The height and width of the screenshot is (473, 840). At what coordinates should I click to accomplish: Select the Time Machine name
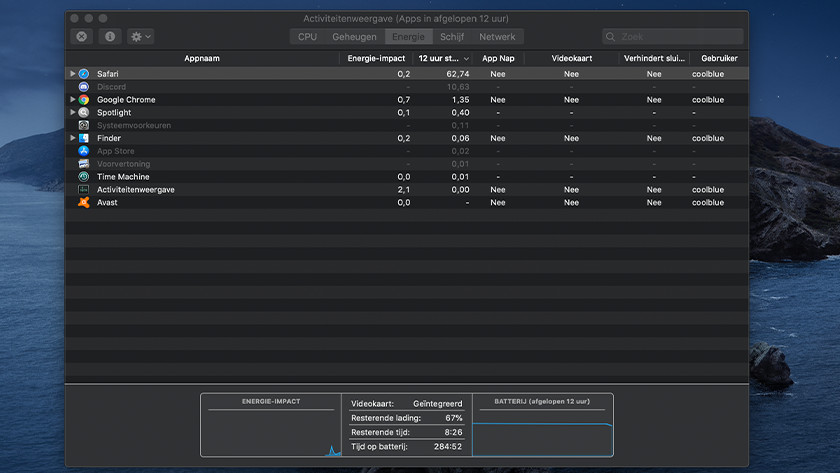123,177
